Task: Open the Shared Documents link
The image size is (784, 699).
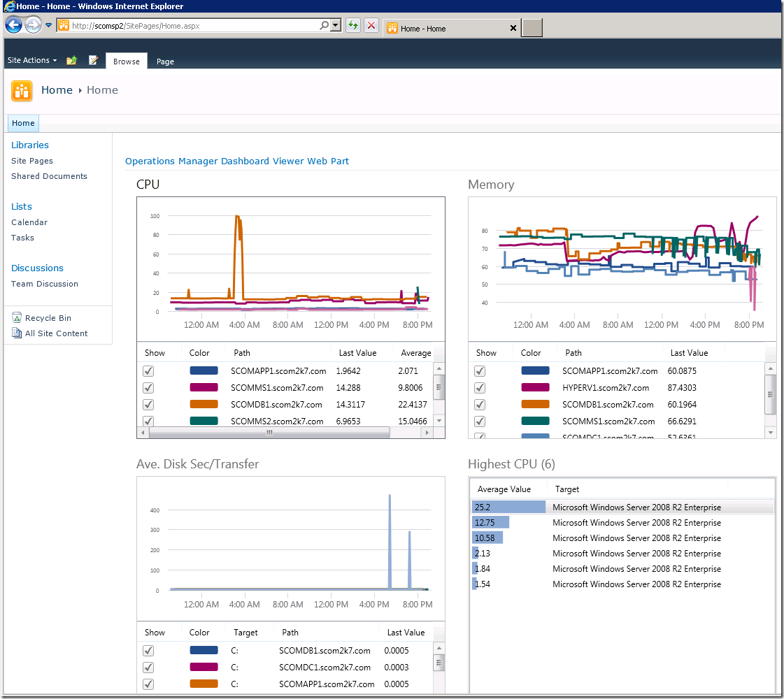Action: (x=49, y=176)
